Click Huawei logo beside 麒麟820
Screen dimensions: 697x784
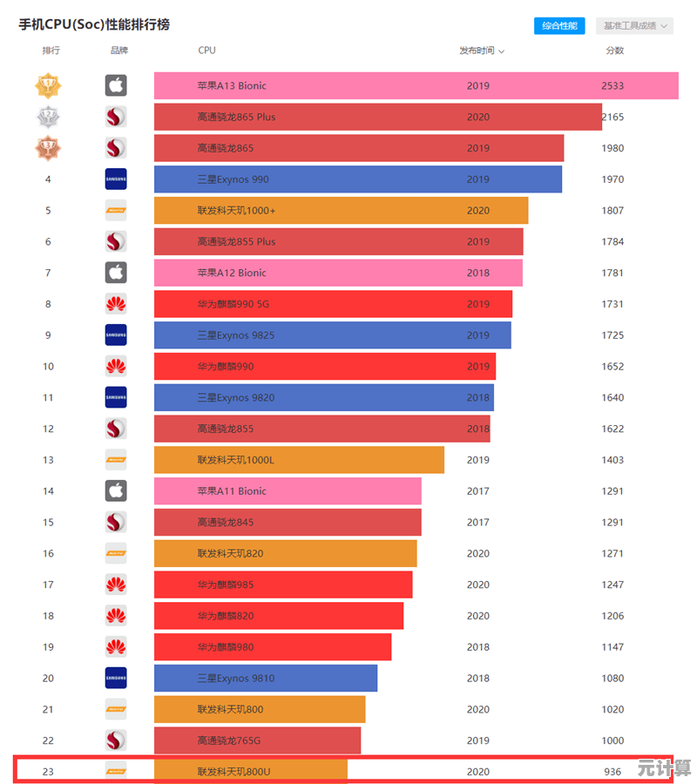pos(116,616)
